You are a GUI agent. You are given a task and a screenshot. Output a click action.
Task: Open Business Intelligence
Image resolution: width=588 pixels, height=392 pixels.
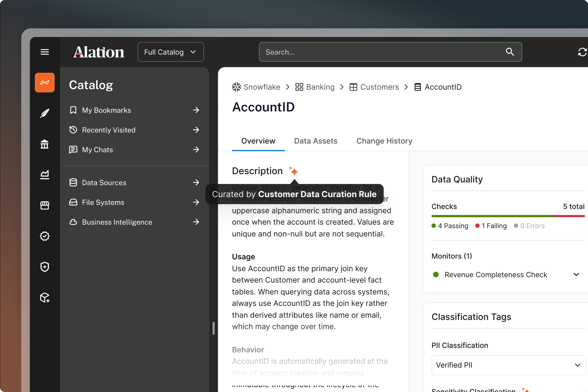pyautogui.click(x=135, y=222)
